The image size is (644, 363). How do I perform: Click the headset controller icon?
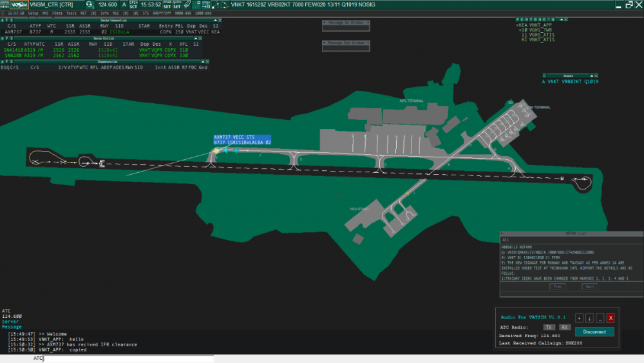90,5
